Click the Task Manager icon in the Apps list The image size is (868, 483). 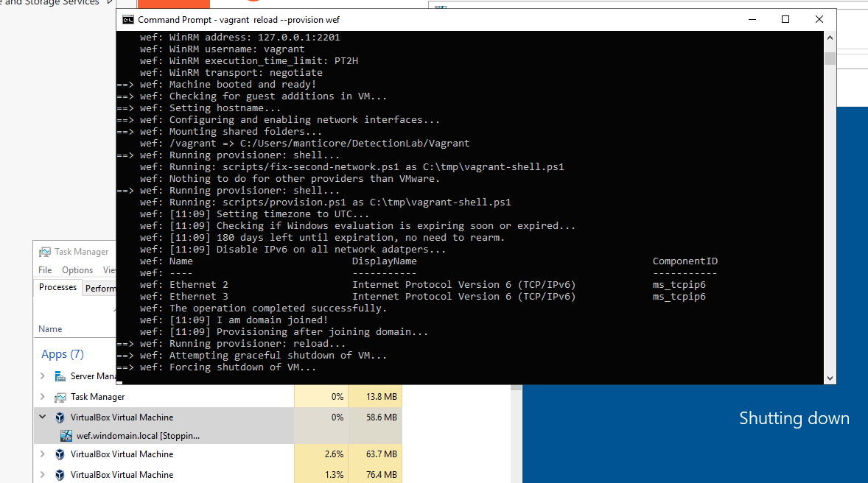(x=60, y=396)
